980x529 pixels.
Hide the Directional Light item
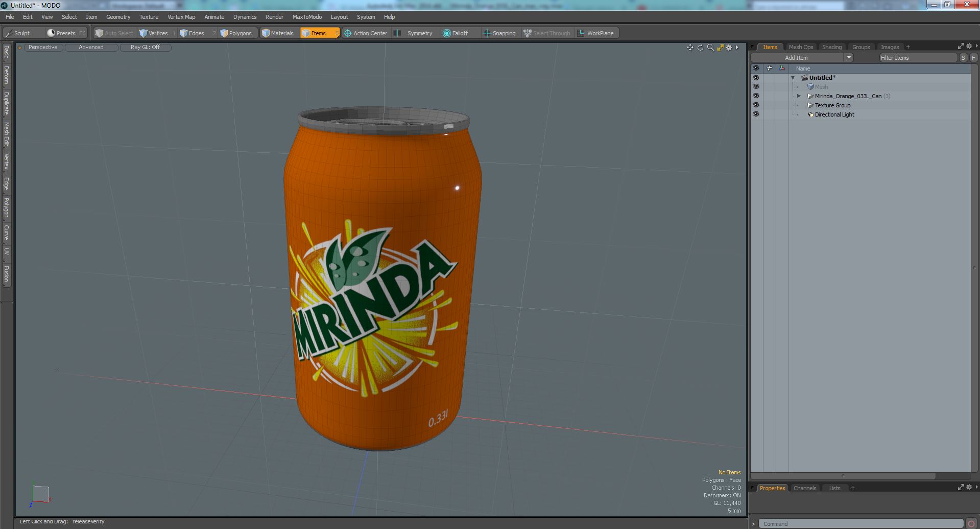pos(756,114)
